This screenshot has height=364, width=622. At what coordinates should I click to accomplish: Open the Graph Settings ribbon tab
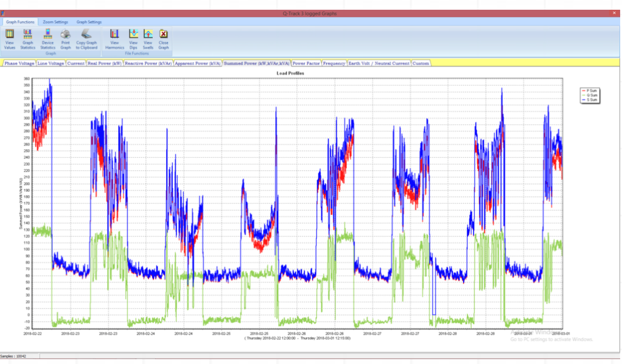(89, 22)
